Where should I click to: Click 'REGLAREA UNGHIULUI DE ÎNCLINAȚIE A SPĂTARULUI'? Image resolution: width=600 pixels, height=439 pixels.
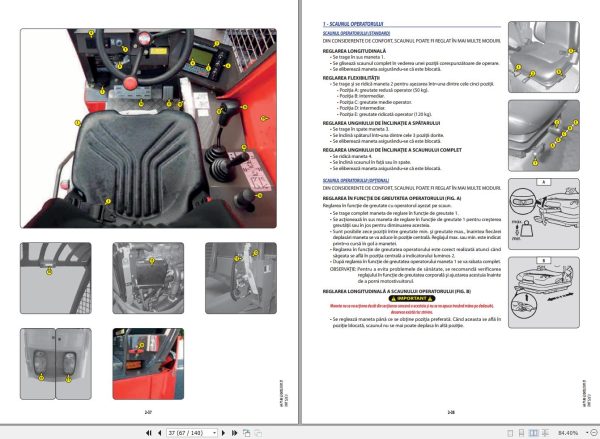[x=382, y=123]
